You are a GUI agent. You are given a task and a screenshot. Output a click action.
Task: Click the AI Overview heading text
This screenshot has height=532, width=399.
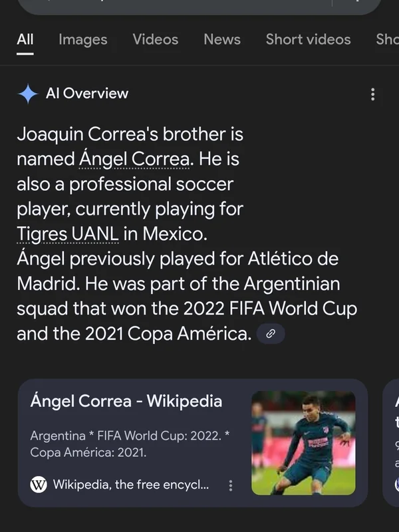pyautogui.click(x=87, y=94)
